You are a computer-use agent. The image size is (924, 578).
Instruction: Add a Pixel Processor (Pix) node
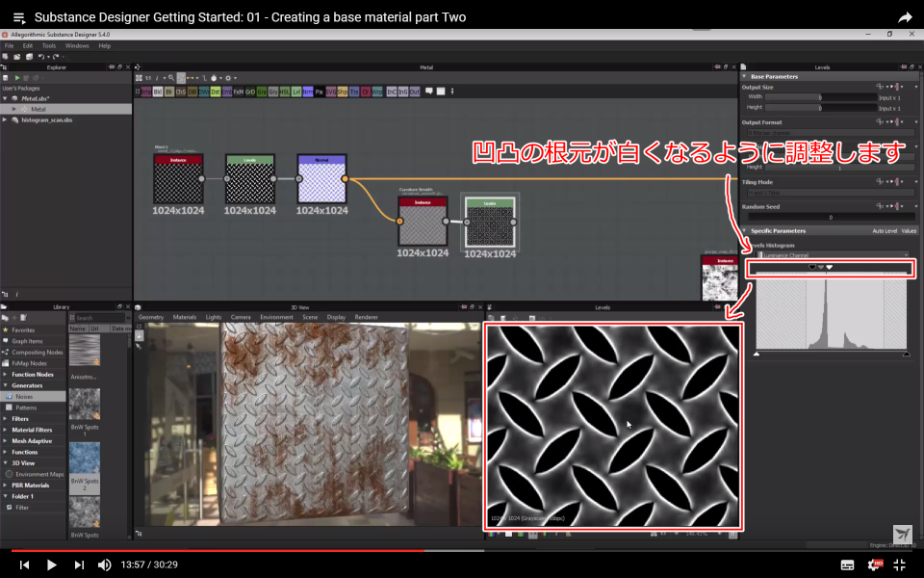click(x=320, y=92)
